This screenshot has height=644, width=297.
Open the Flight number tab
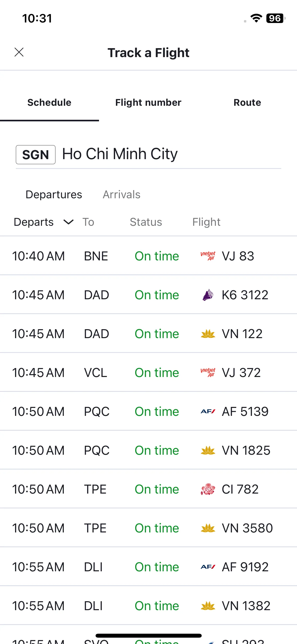pyautogui.click(x=148, y=103)
